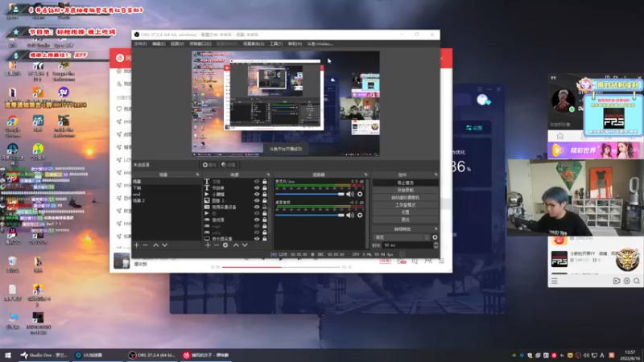Image resolution: width=644 pixels, height=362 pixels.
Task: Increase transition duration with up stepper
Action: pyautogui.click(x=436, y=244)
